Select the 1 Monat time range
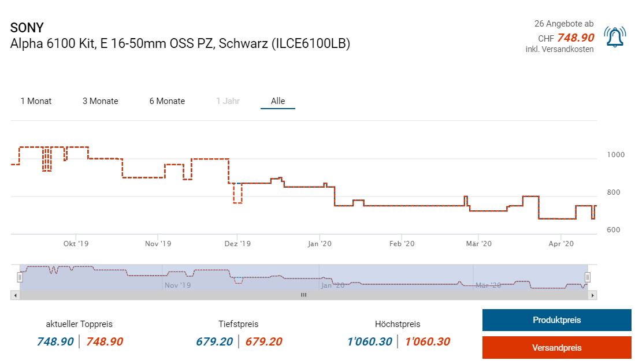The height and width of the screenshot is (364, 635). [36, 101]
